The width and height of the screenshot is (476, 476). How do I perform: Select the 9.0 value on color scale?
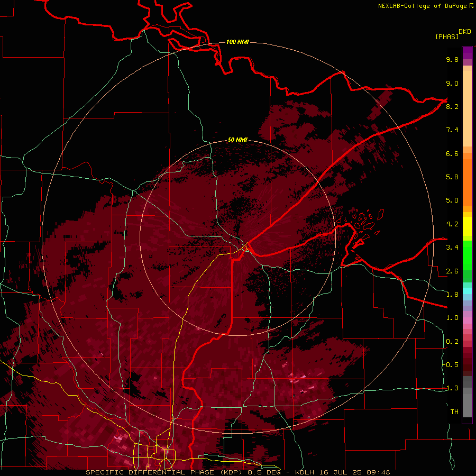452,84
